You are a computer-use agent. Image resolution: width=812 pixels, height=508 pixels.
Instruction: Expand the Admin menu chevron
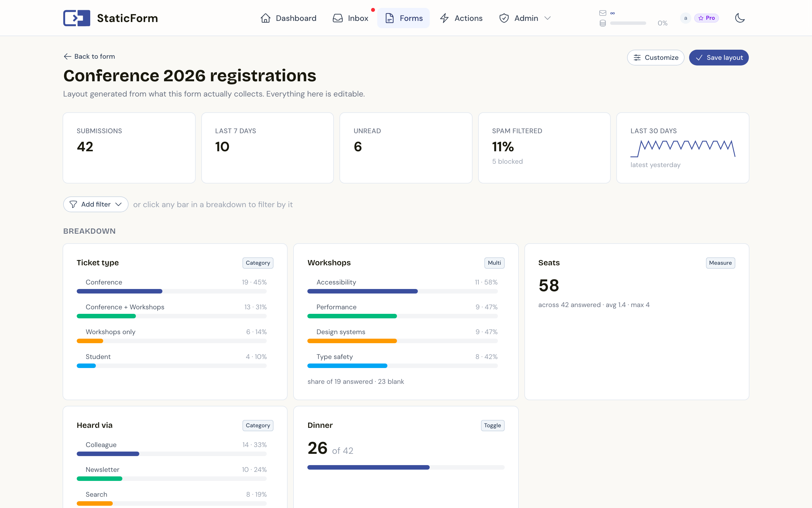tap(547, 18)
